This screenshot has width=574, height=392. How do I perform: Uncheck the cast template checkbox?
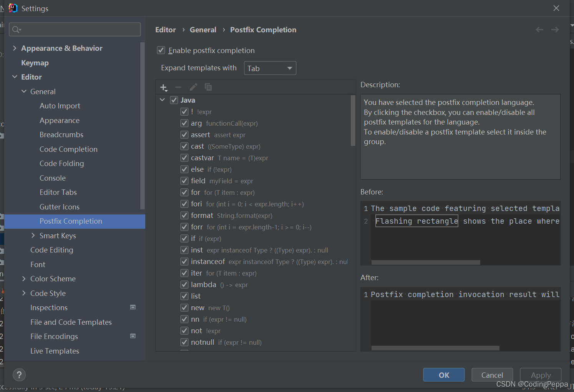click(x=184, y=146)
